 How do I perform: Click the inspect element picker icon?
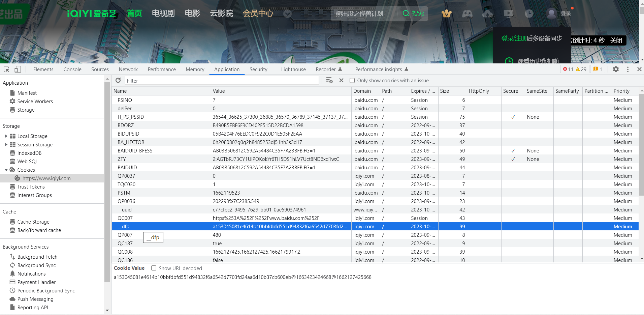[6, 69]
